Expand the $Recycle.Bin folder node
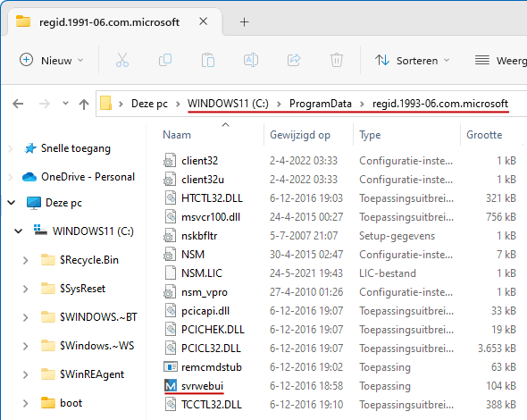This screenshot has height=420, width=527. click(25, 260)
